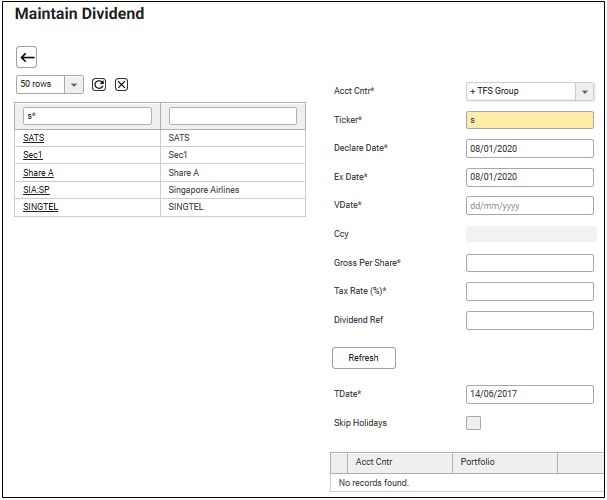
Task: Click the back arrow icon
Action: click(28, 57)
